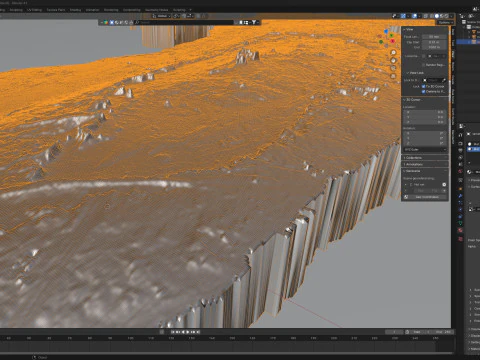Screen dimensions: 480x360
Task: Click the viewport zoom navigation icon
Action: click(x=393, y=53)
